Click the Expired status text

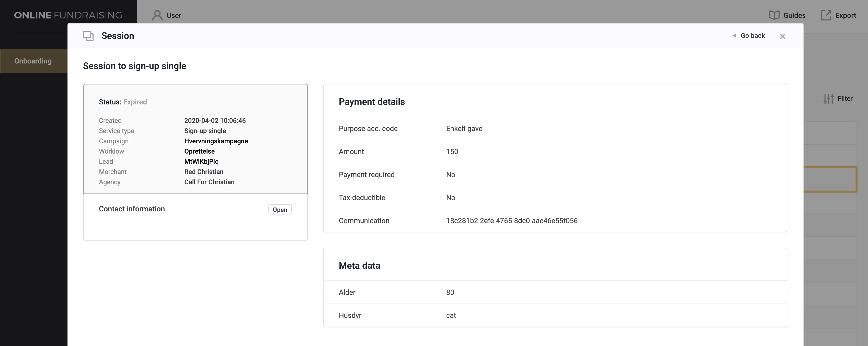[x=135, y=102]
